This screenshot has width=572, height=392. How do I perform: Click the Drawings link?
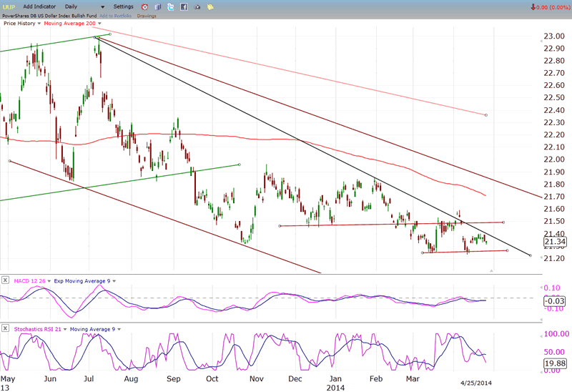tap(147, 15)
